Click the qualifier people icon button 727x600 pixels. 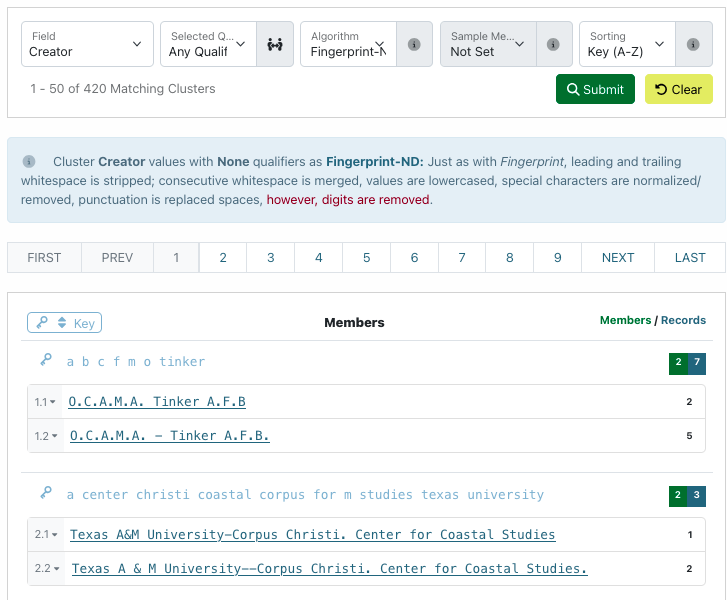275,45
